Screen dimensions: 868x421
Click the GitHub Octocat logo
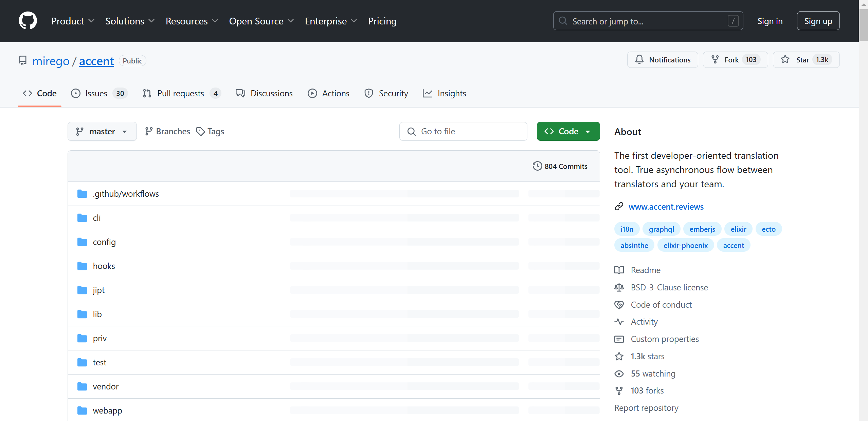(28, 21)
